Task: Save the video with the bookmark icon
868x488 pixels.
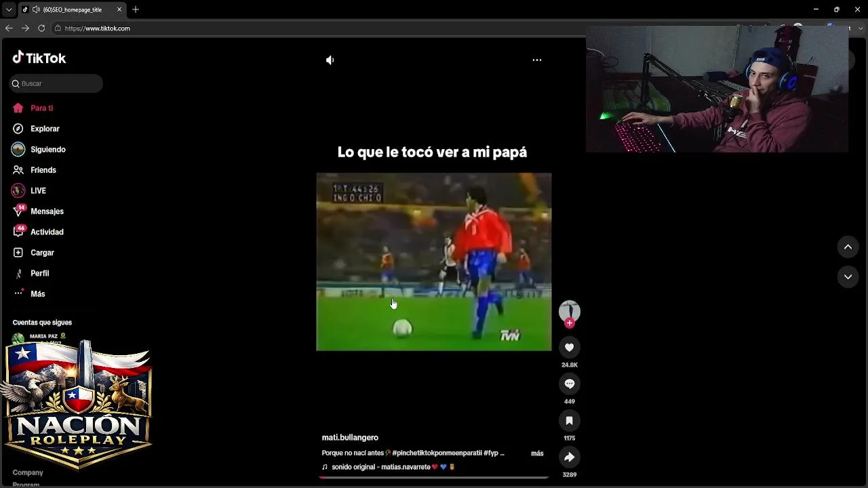Action: 570,420
